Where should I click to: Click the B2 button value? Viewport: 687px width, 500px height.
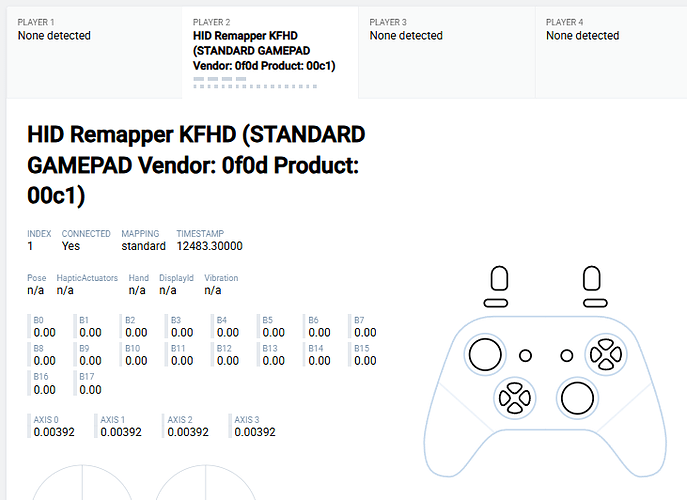coord(136,333)
